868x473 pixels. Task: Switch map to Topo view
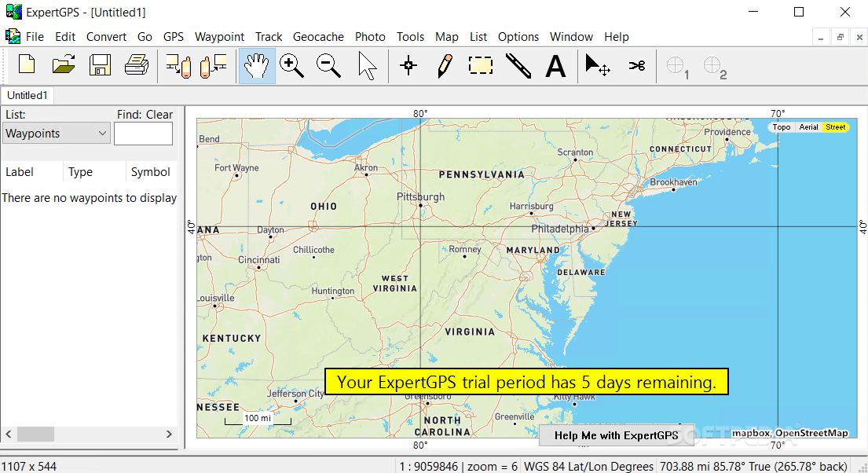(x=782, y=127)
